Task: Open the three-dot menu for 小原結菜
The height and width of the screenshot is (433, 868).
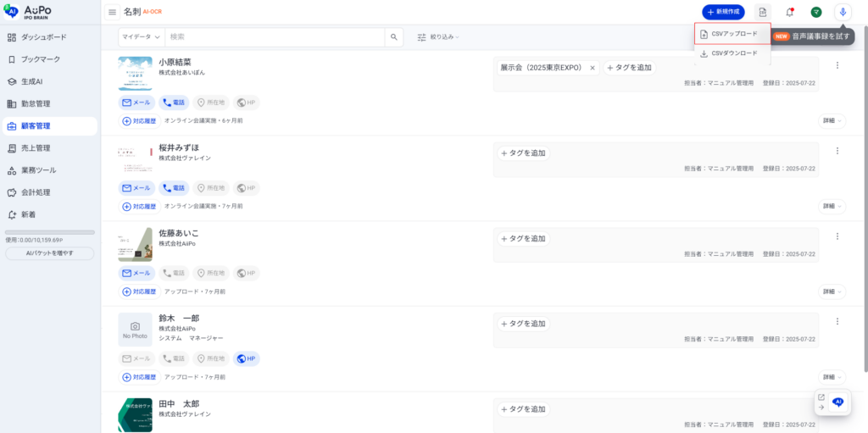Action: point(837,65)
